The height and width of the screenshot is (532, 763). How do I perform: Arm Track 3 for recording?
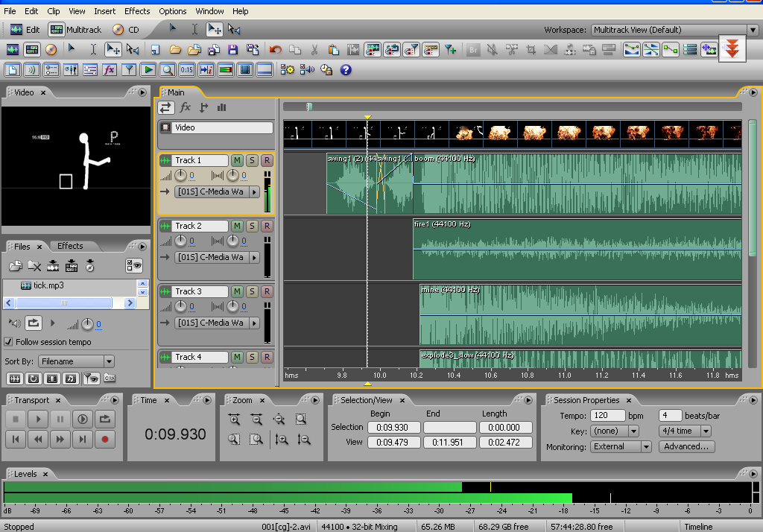(267, 291)
